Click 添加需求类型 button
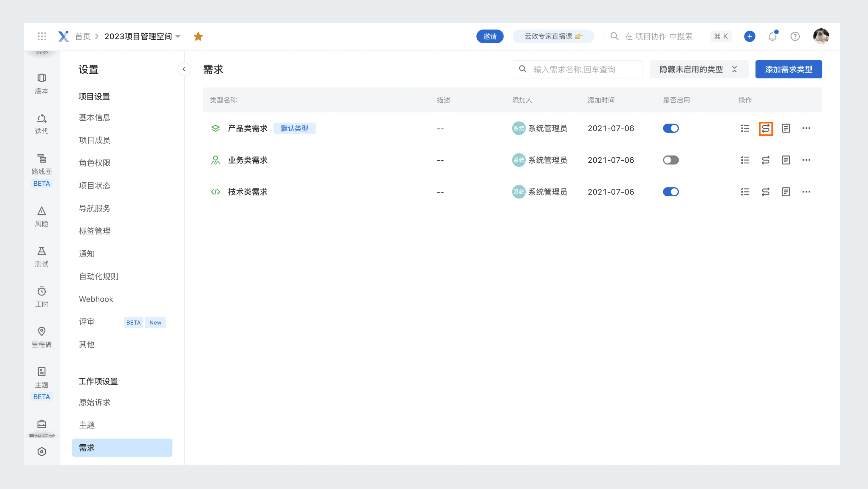 788,70
